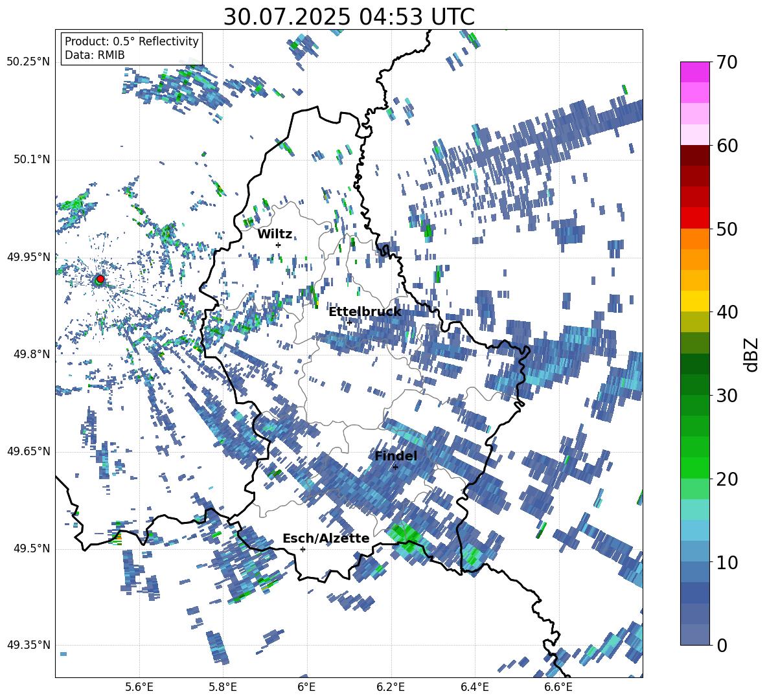767x700 pixels.
Task: Click the 50.1°N latitude label
Action: click(x=31, y=159)
